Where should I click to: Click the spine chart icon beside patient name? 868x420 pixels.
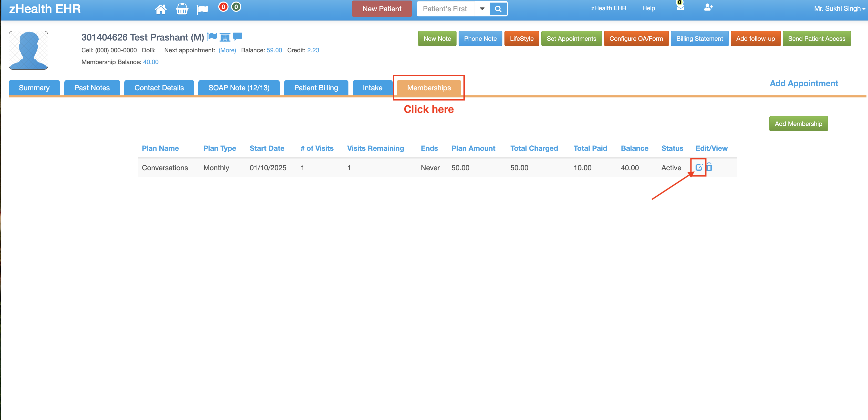click(225, 37)
